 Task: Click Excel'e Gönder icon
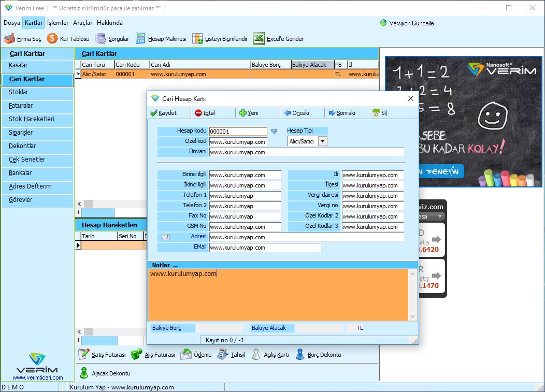click(259, 38)
